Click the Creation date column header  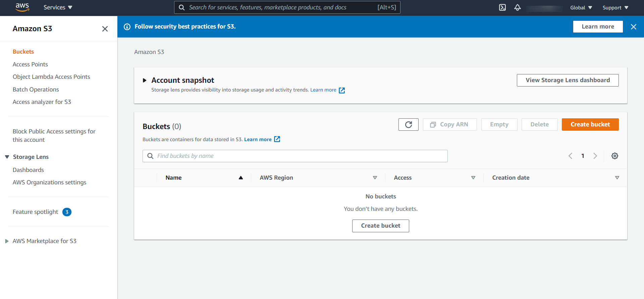pyautogui.click(x=511, y=178)
